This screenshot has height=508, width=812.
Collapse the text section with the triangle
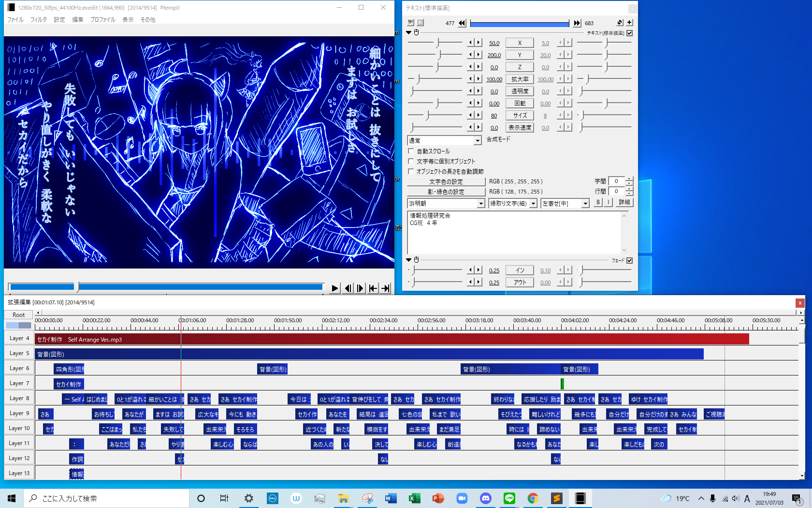coord(409,32)
